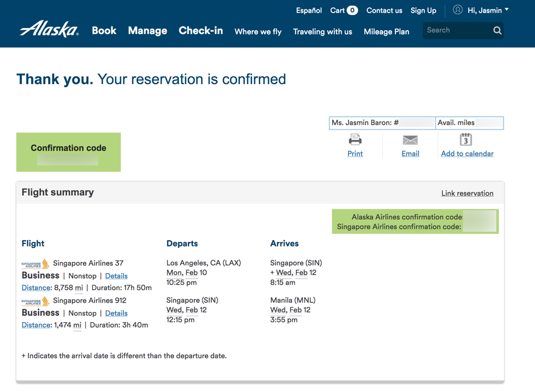
Task: Click Contact us
Action: pyautogui.click(x=384, y=10)
